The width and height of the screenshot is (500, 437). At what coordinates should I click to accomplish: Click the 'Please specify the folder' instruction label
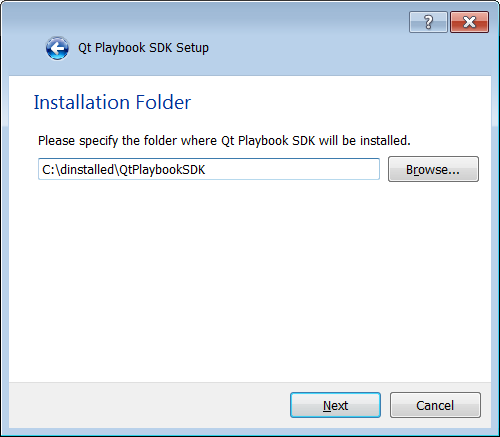coord(224,141)
